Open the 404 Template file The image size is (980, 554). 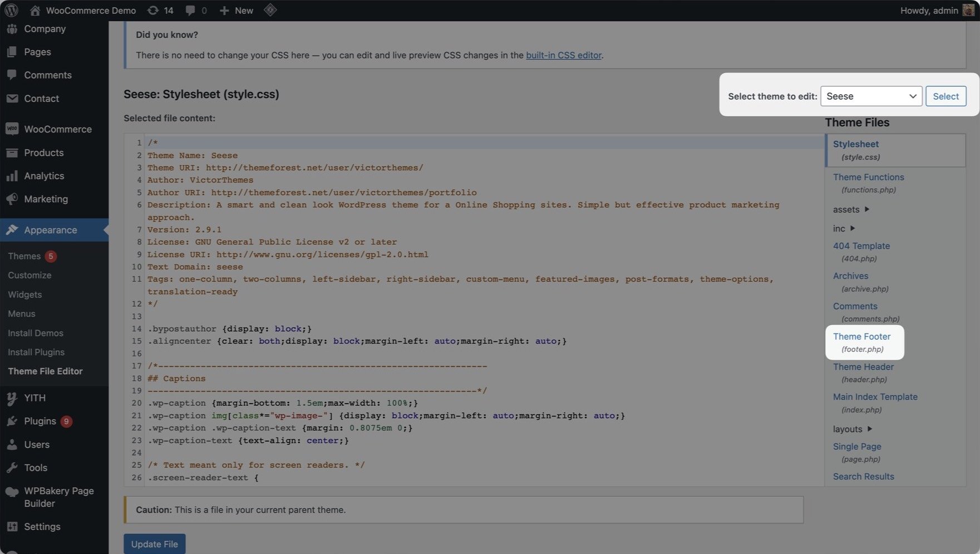(x=861, y=252)
